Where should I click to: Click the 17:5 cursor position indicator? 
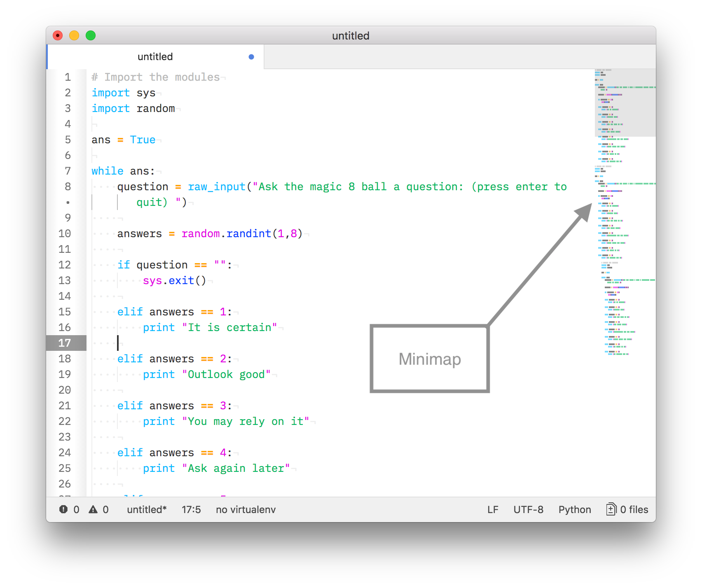coord(191,509)
